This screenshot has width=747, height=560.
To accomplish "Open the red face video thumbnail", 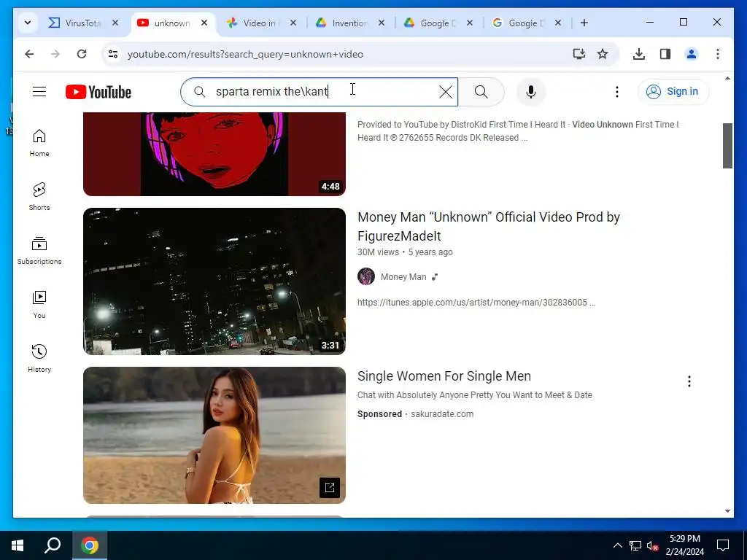I will tap(214, 155).
